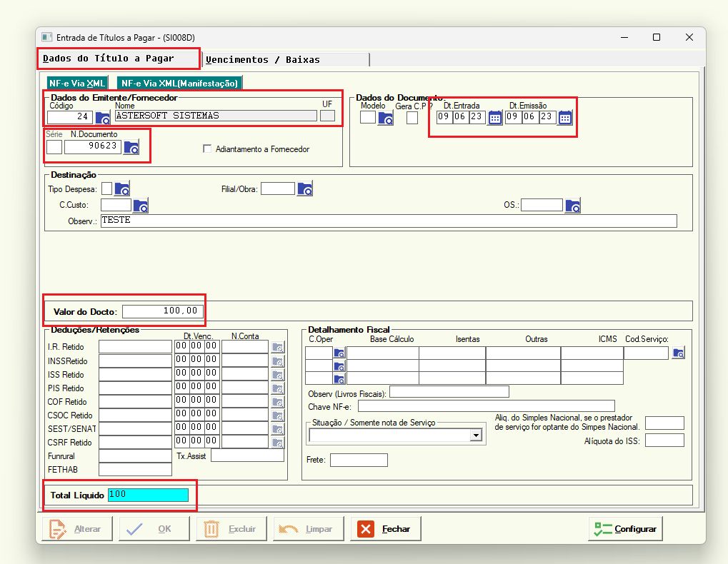Click the FETHAB value field

click(135, 469)
